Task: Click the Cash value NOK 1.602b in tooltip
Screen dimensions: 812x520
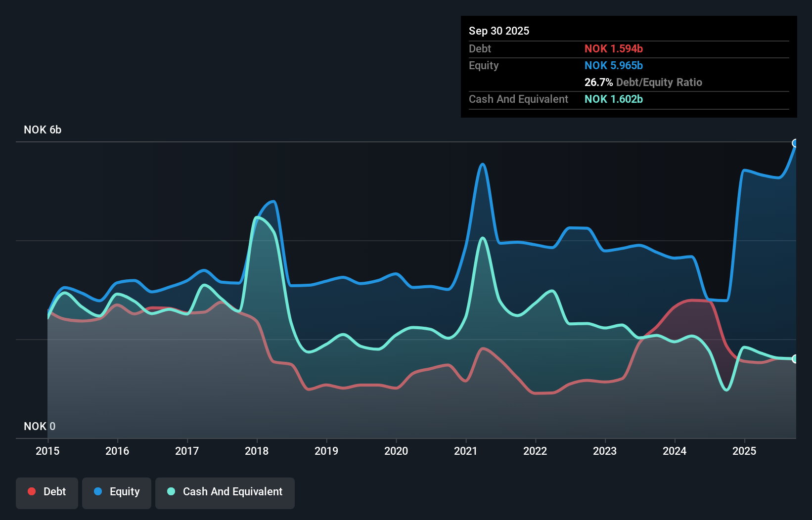Action: click(x=613, y=99)
